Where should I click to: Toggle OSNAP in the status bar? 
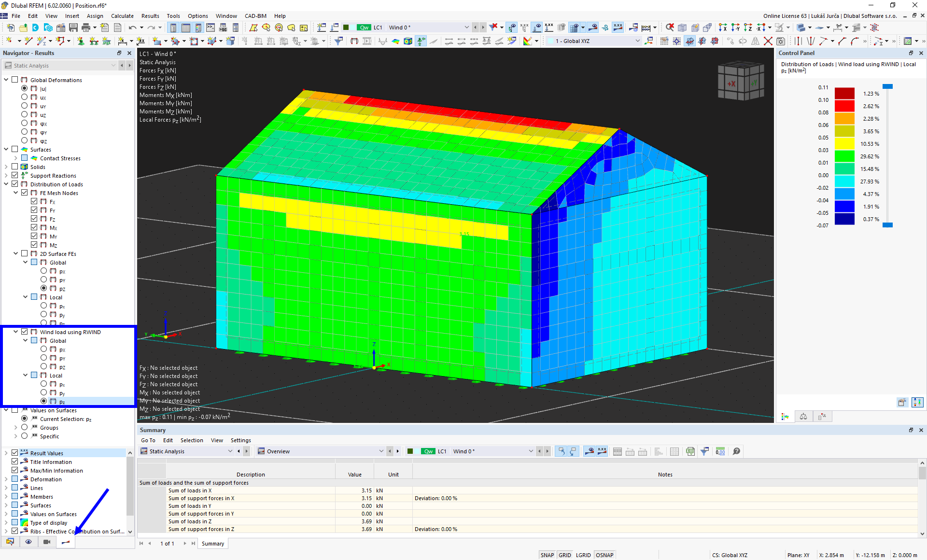(x=604, y=555)
